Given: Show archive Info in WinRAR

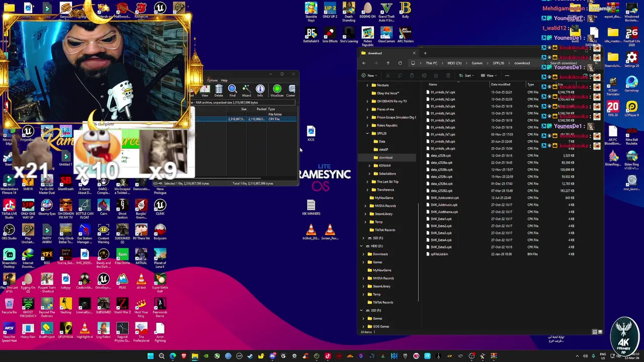Looking at the screenshot, I should [260, 91].
